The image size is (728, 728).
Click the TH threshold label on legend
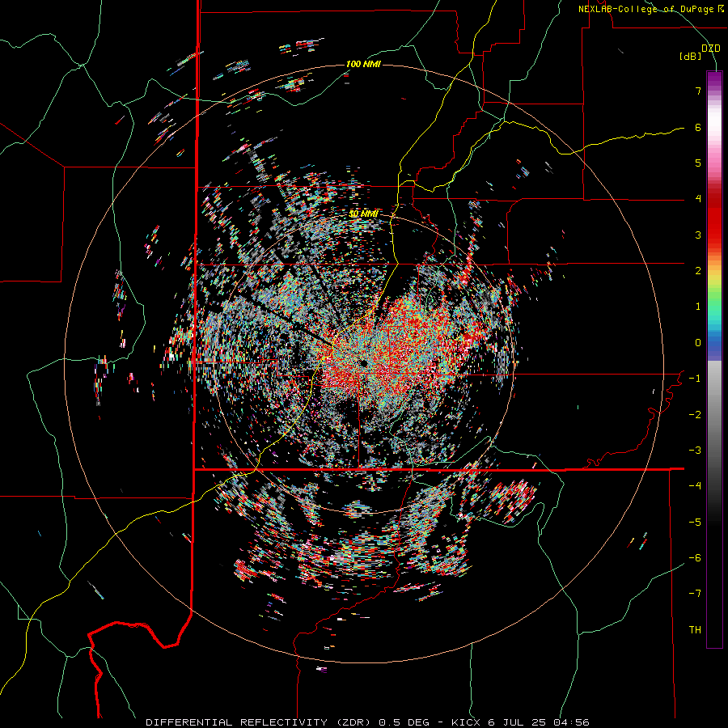(x=695, y=630)
